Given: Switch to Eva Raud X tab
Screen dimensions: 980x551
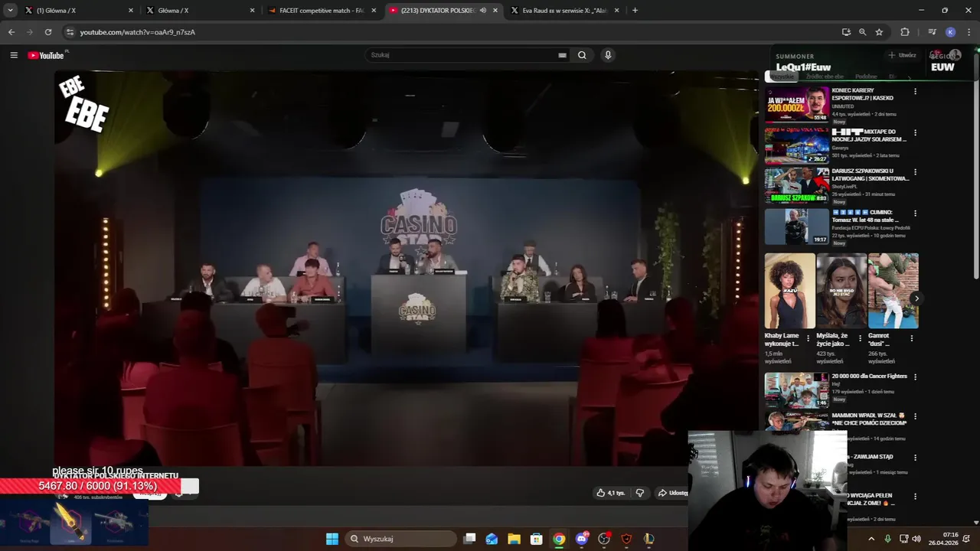Looking at the screenshot, I should (563, 11).
